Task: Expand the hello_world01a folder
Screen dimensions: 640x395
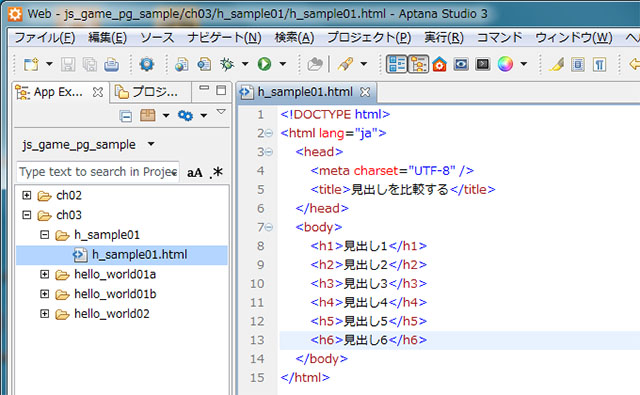Action: [x=44, y=274]
